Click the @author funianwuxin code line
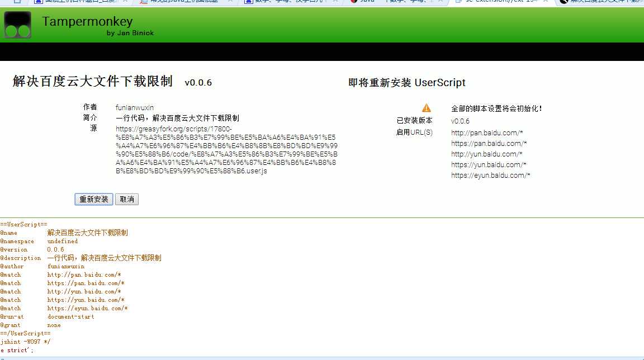 pyautogui.click(x=42, y=267)
